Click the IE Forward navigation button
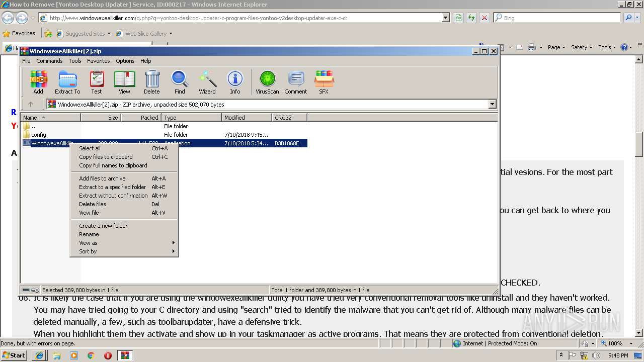The width and height of the screenshot is (644, 362). (x=22, y=18)
